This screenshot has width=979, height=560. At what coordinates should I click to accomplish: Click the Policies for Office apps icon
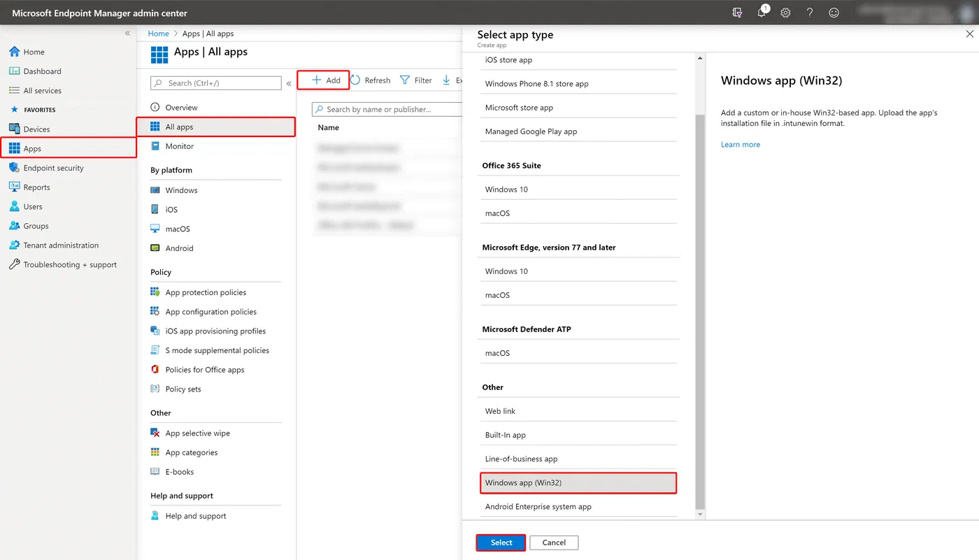[x=155, y=370]
